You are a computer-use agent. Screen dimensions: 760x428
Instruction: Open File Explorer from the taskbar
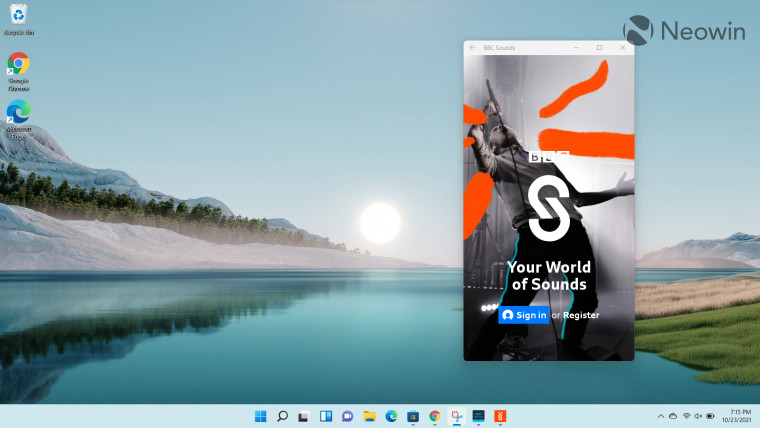coord(370,416)
